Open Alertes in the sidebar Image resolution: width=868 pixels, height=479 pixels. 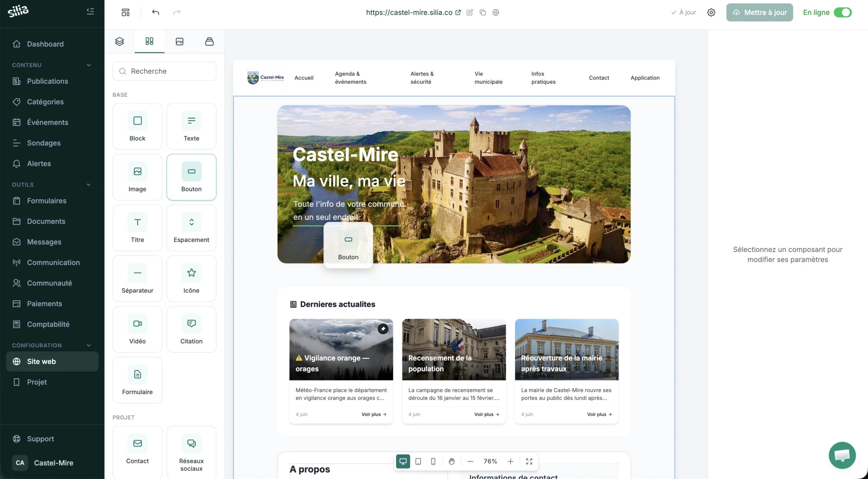pyautogui.click(x=52, y=164)
